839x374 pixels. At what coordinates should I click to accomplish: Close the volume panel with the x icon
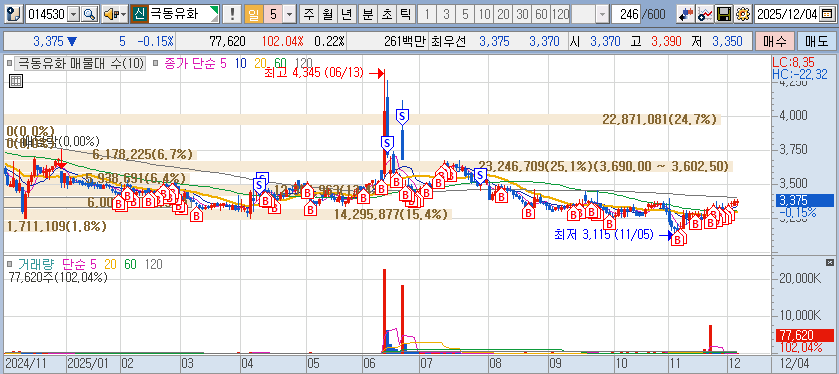click(830, 262)
